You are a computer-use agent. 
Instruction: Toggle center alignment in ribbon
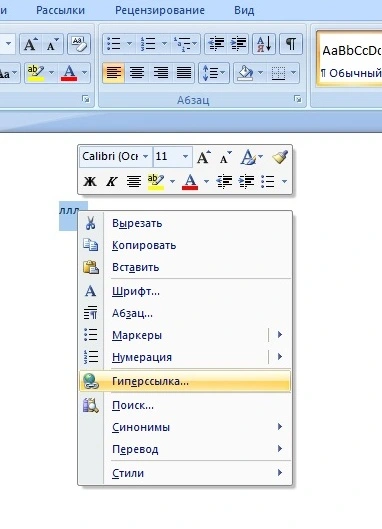pos(137,73)
